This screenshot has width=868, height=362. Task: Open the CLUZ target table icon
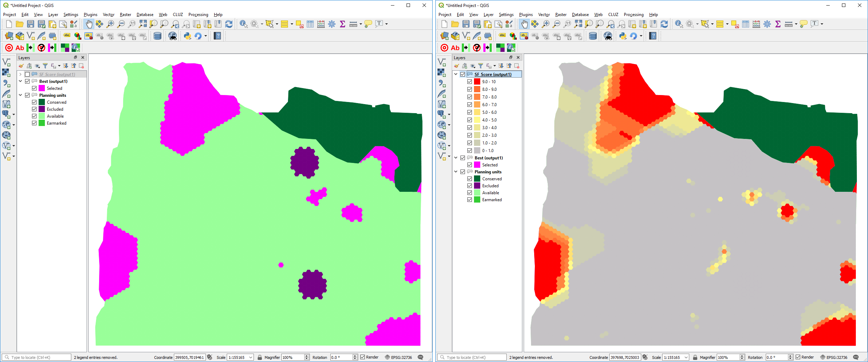pos(9,48)
